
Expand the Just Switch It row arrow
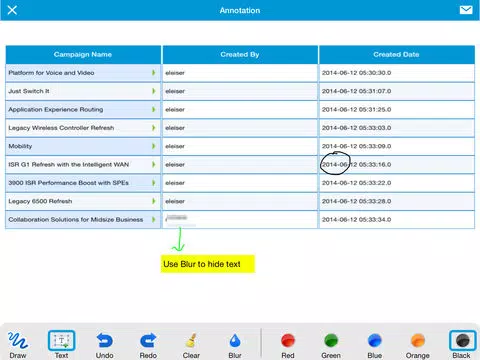point(154,91)
